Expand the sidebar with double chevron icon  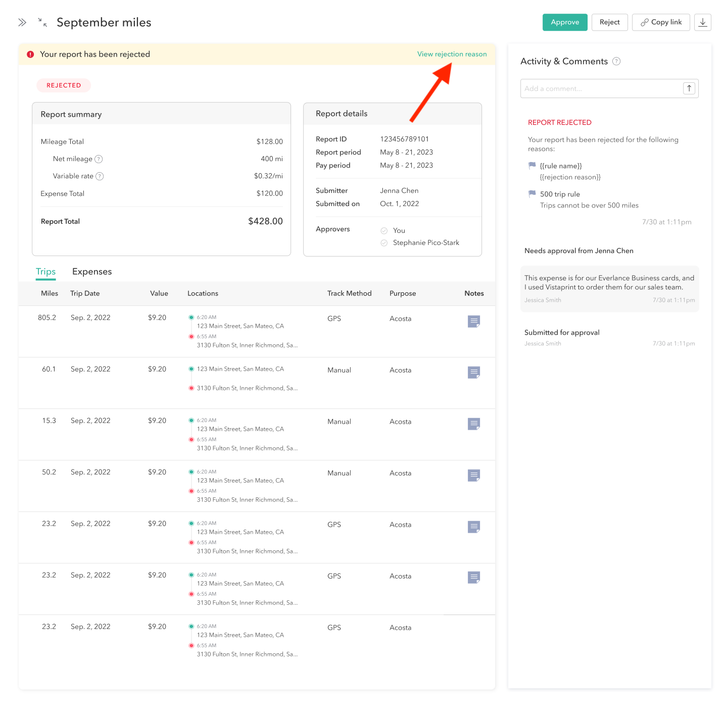(x=22, y=22)
